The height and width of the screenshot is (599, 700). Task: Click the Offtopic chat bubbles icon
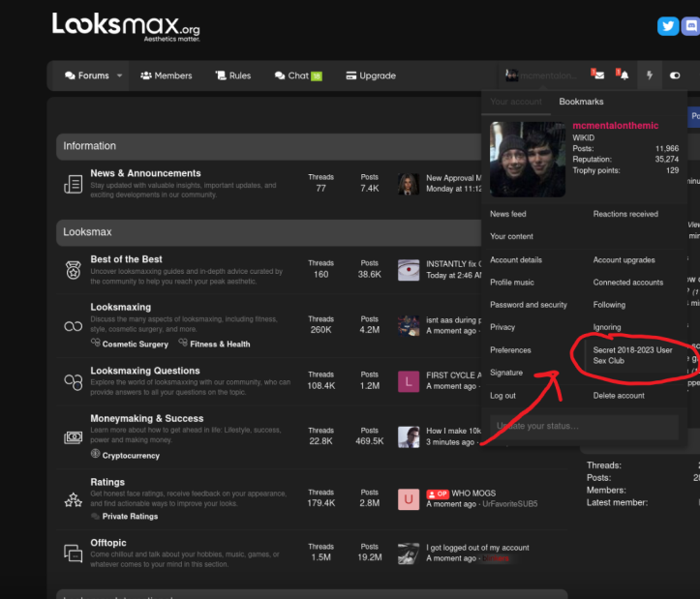tap(74, 553)
